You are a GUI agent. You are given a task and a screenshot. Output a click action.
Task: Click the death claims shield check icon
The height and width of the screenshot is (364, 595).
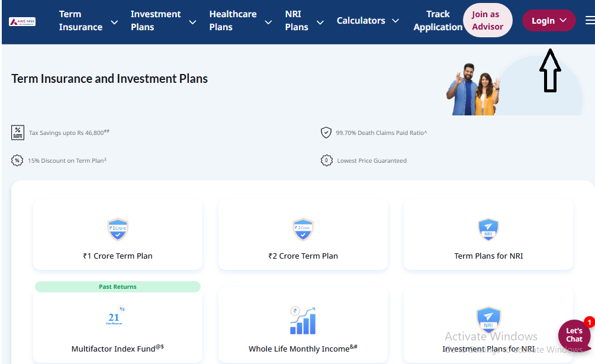(326, 133)
